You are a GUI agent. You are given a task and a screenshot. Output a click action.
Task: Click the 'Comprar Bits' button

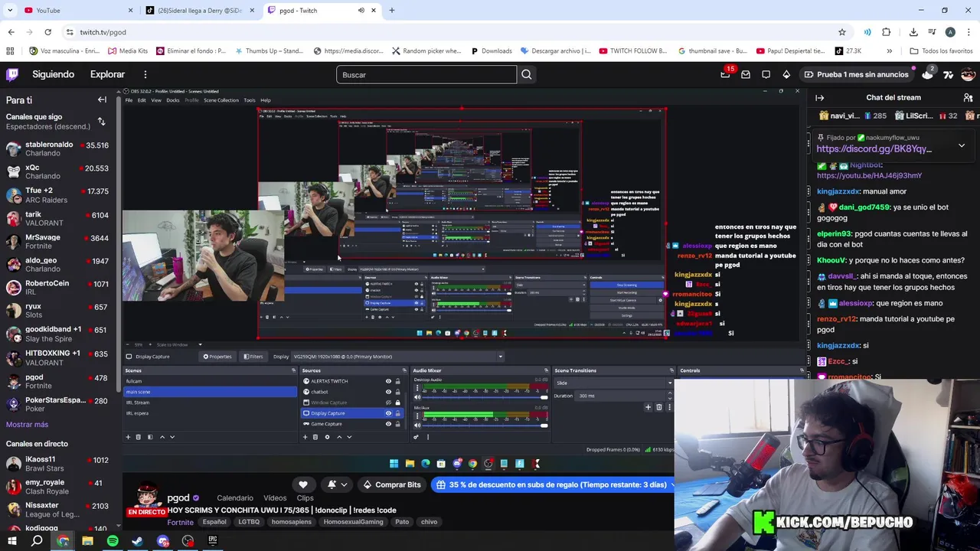pyautogui.click(x=390, y=484)
